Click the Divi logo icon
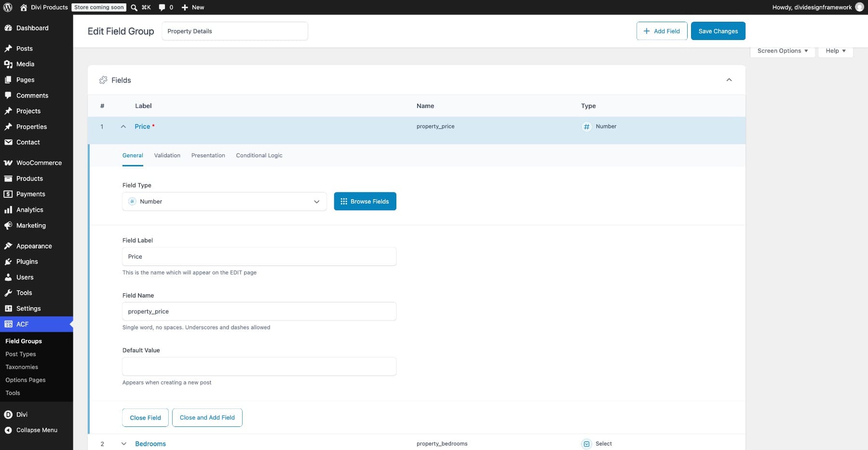This screenshot has width=868, height=450. pyautogui.click(x=8, y=414)
